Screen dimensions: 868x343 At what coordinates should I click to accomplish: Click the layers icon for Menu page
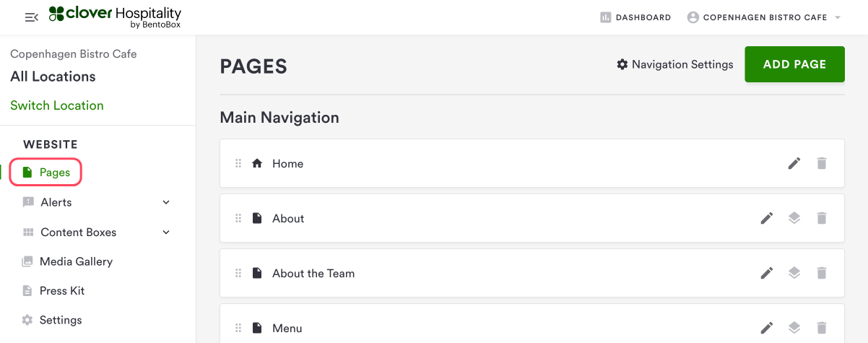click(x=794, y=328)
